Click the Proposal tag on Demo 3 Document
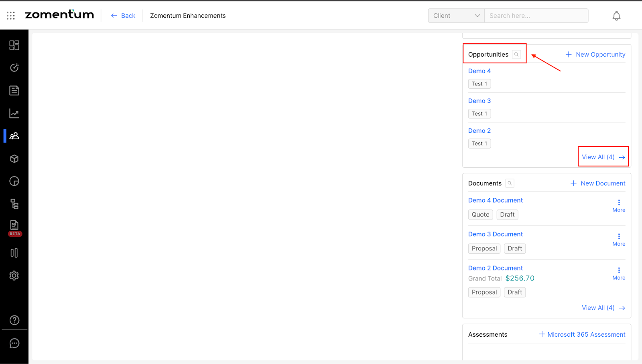 pos(484,248)
